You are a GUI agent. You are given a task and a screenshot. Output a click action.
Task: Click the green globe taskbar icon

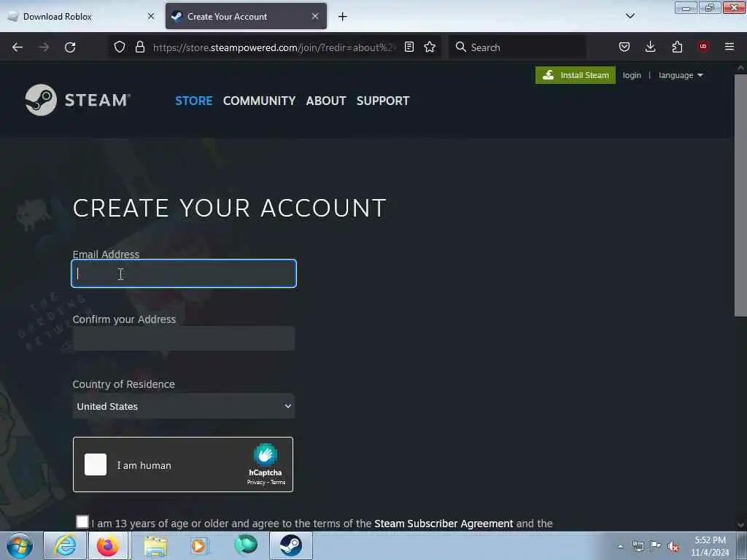click(x=246, y=545)
